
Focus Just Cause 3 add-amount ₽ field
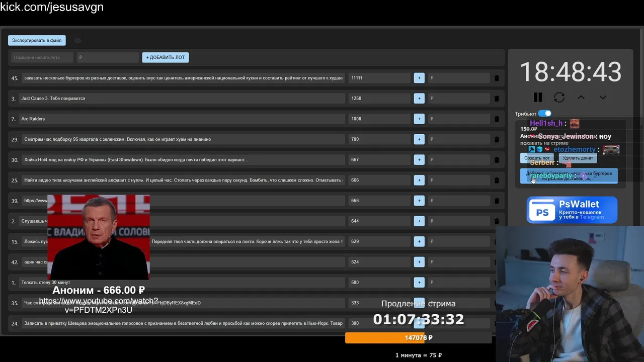[x=458, y=99]
